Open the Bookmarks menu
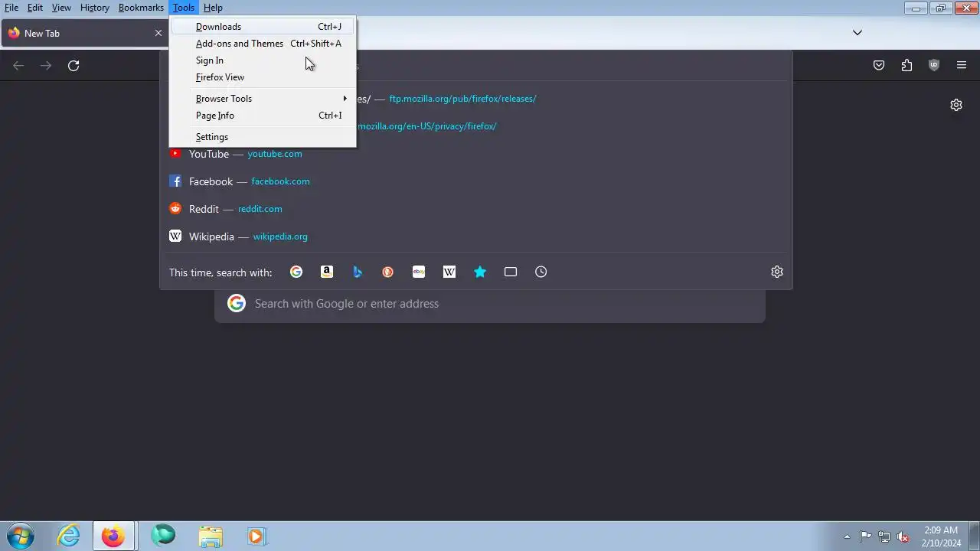 pyautogui.click(x=141, y=8)
